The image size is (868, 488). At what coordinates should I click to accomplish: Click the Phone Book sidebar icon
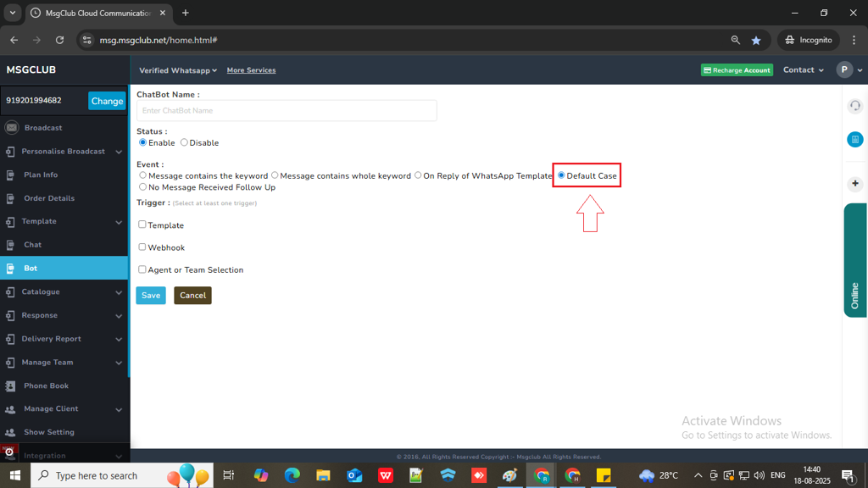pos(10,385)
